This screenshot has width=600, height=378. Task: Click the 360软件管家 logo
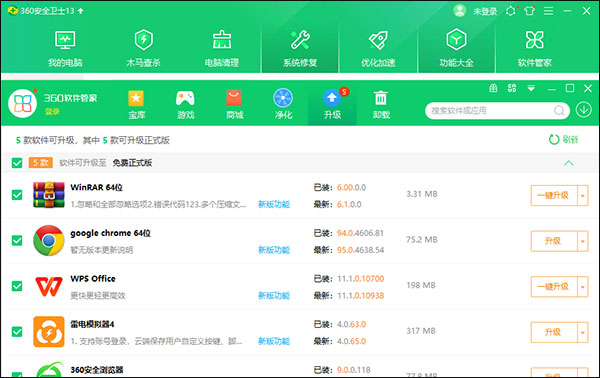[22, 103]
